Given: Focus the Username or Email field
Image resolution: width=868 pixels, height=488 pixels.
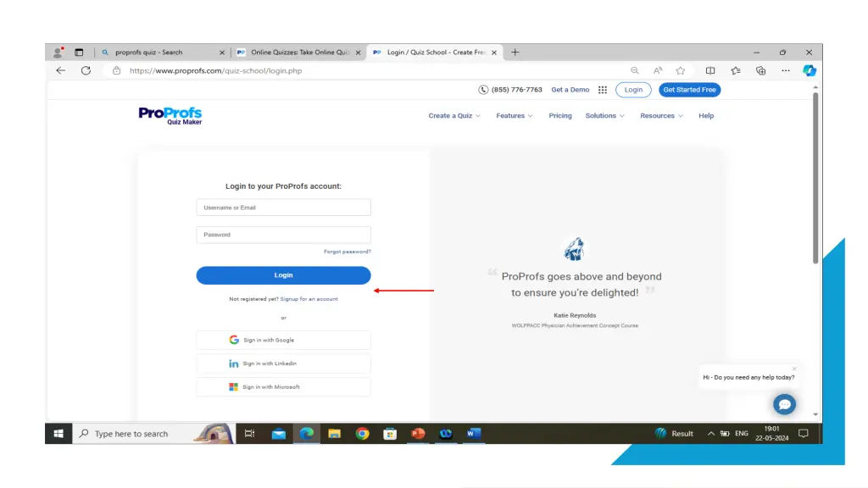Looking at the screenshot, I should coord(283,208).
